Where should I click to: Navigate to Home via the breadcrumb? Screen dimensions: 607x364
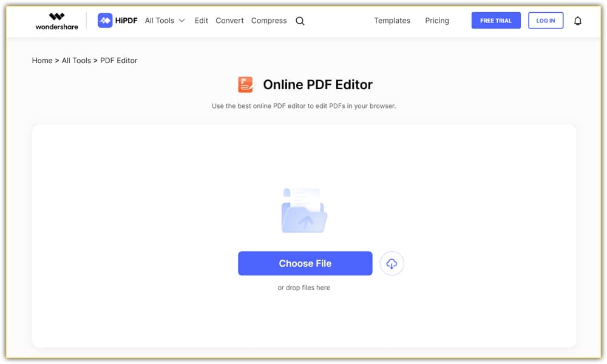point(42,60)
